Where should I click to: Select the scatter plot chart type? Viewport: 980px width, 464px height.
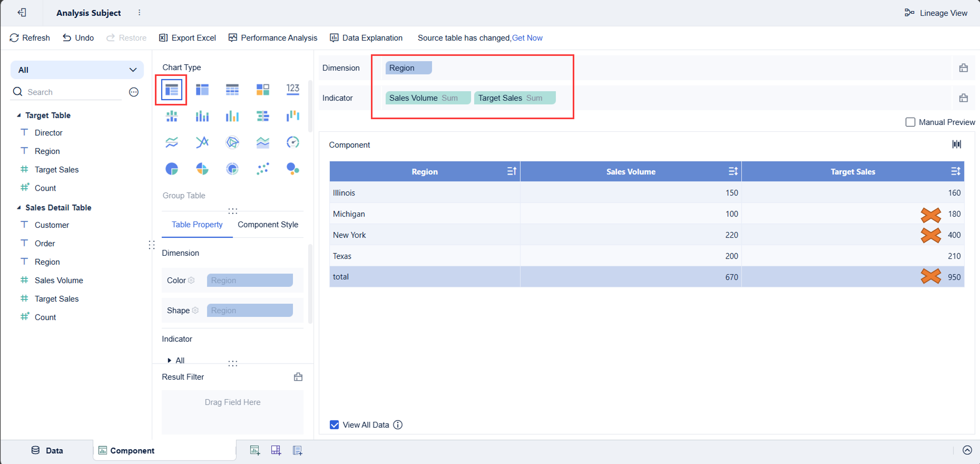[263, 169]
